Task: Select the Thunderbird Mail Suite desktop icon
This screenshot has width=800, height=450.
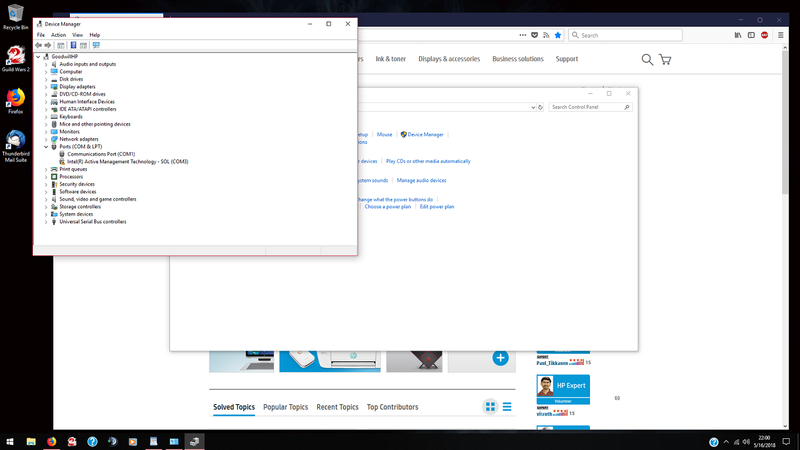Action: click(x=15, y=146)
